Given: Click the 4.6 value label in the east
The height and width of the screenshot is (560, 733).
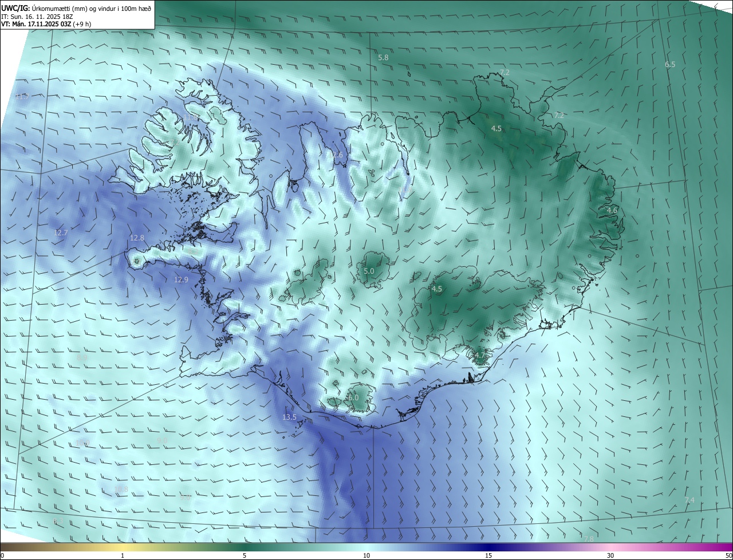Looking at the screenshot, I should (x=612, y=211).
